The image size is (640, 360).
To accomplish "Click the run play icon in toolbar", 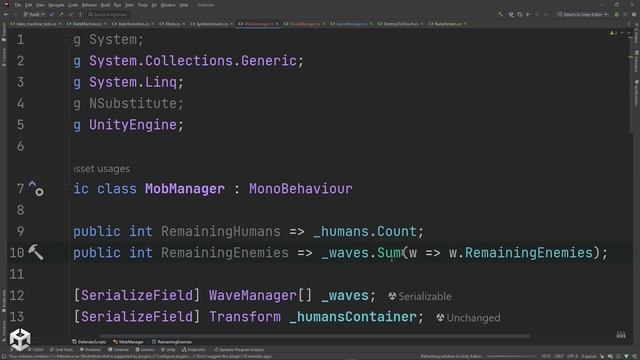I will 528,14.
